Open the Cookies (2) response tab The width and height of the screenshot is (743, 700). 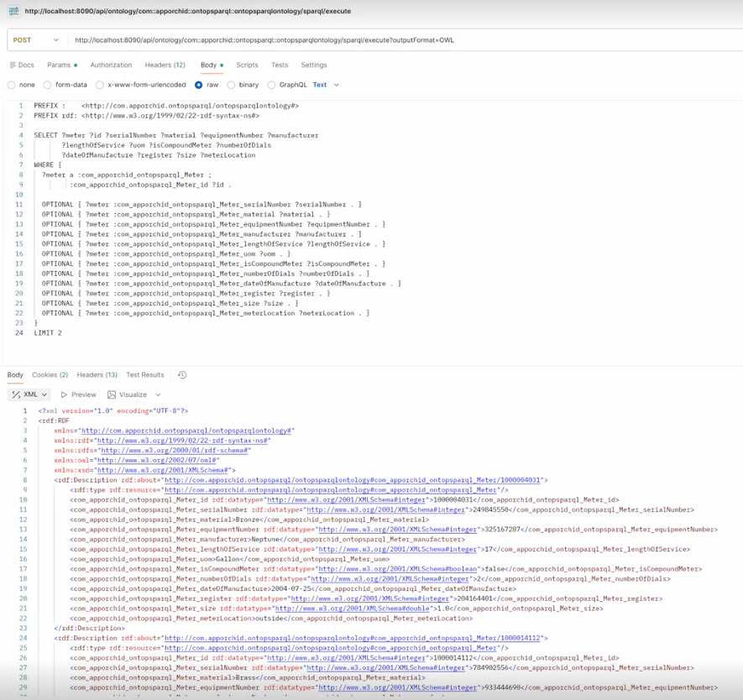(50, 374)
